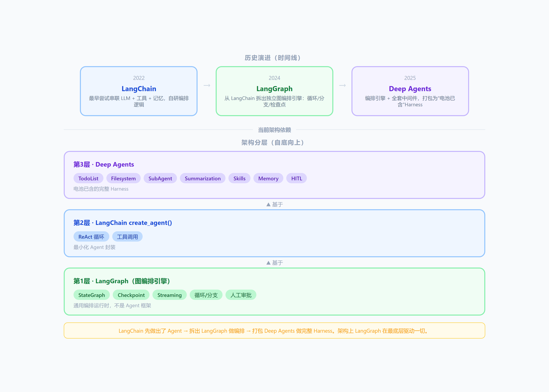Screen dimensions: 549x392
Task: Select the LangGraph title in the 2024 card
Action: (x=274, y=89)
